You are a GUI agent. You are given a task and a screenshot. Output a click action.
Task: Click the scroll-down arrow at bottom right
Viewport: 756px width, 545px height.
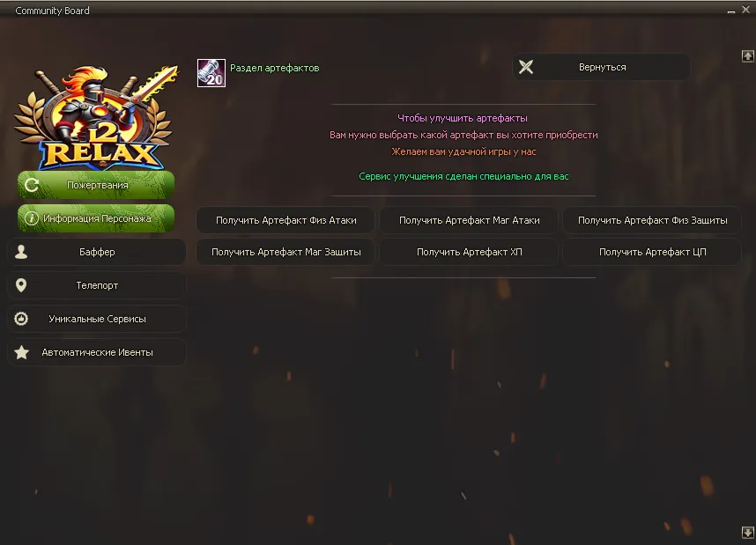click(748, 532)
